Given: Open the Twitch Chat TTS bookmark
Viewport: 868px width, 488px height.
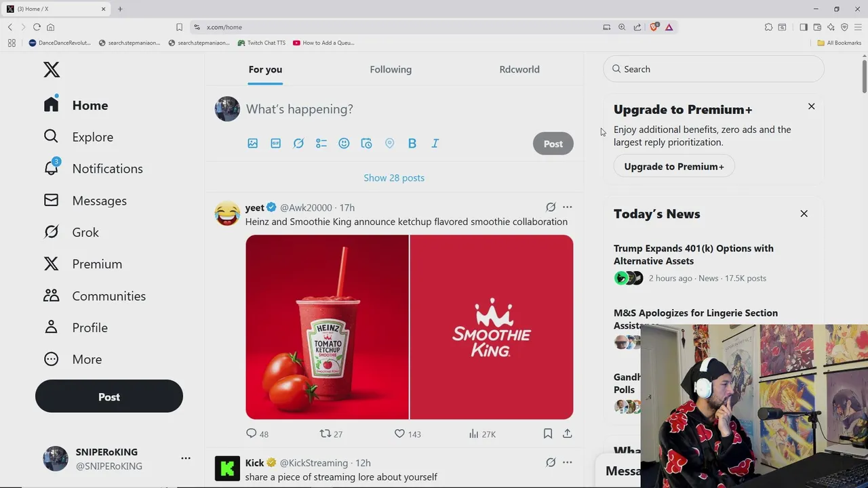Looking at the screenshot, I should (x=261, y=43).
